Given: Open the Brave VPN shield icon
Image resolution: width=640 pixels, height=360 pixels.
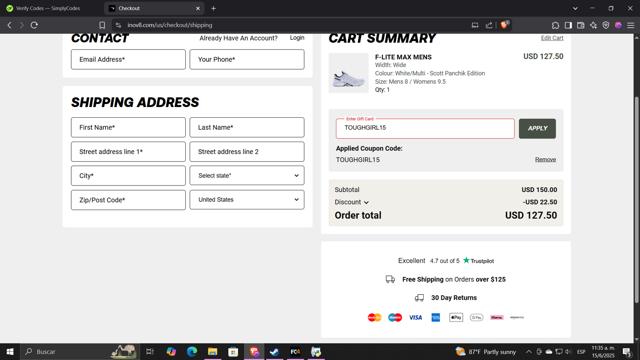Looking at the screenshot, I should pyautogui.click(x=606, y=25).
